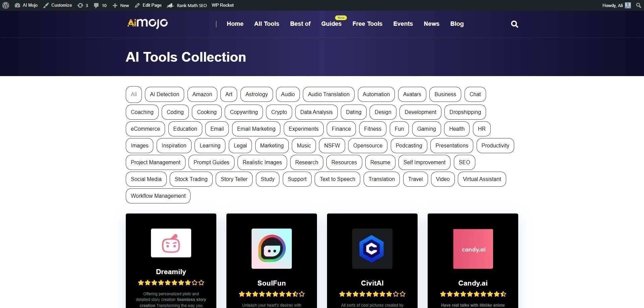Filter by AI Detection category
The height and width of the screenshot is (308, 644).
[x=164, y=95]
